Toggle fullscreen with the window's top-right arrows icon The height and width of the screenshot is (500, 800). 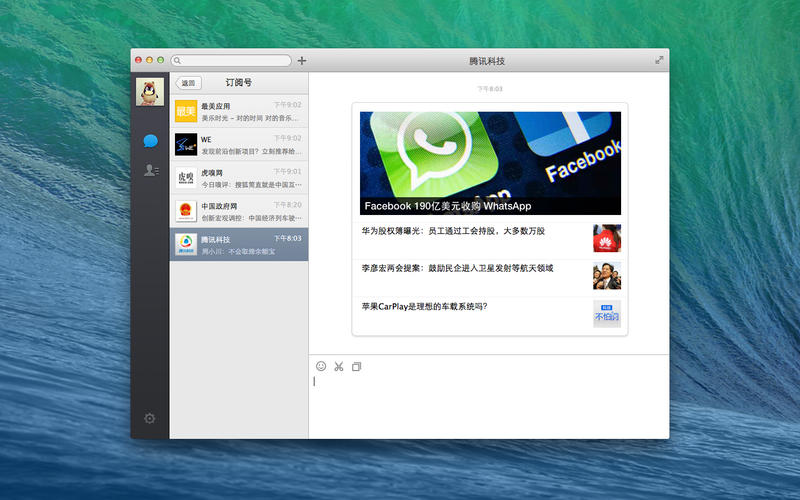pos(659,60)
